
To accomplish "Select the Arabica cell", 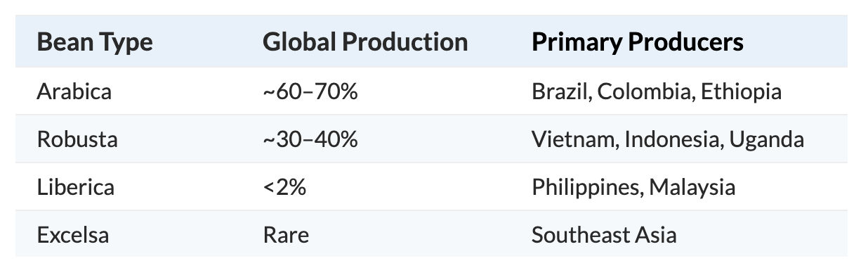I will point(74,91).
